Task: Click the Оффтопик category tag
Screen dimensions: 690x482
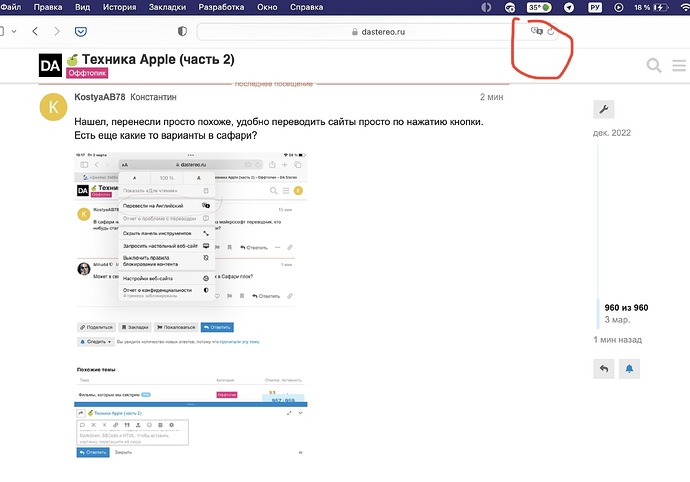Action: (87, 73)
